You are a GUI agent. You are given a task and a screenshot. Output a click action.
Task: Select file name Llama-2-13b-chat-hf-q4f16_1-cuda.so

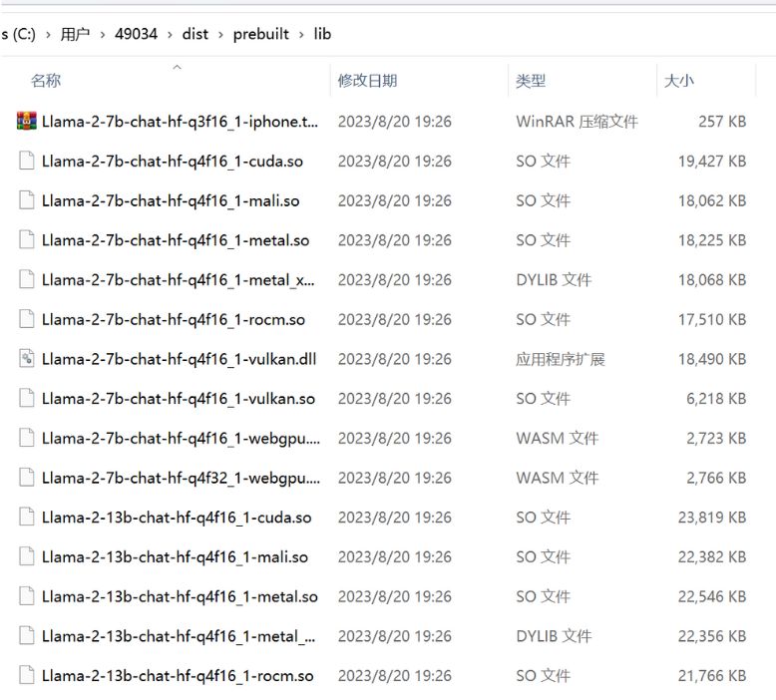[177, 518]
